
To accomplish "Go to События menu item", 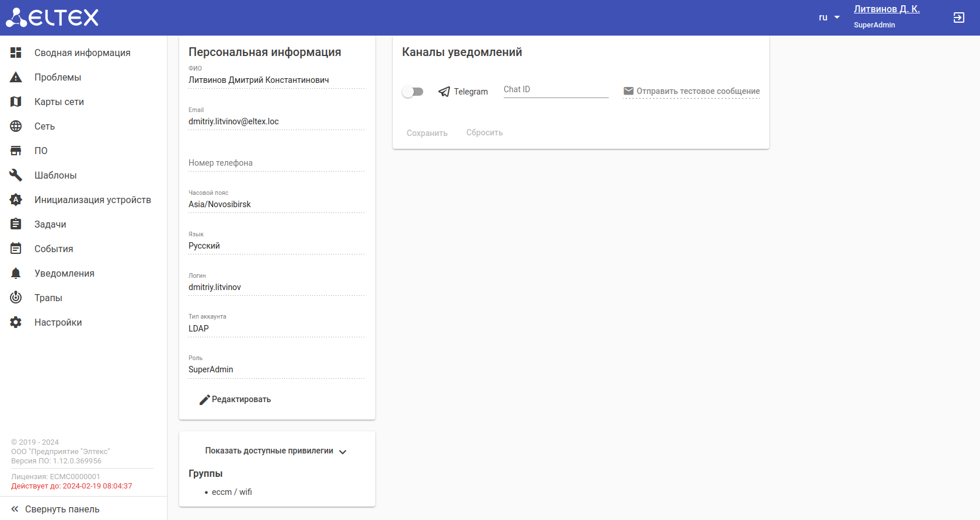I will (54, 249).
